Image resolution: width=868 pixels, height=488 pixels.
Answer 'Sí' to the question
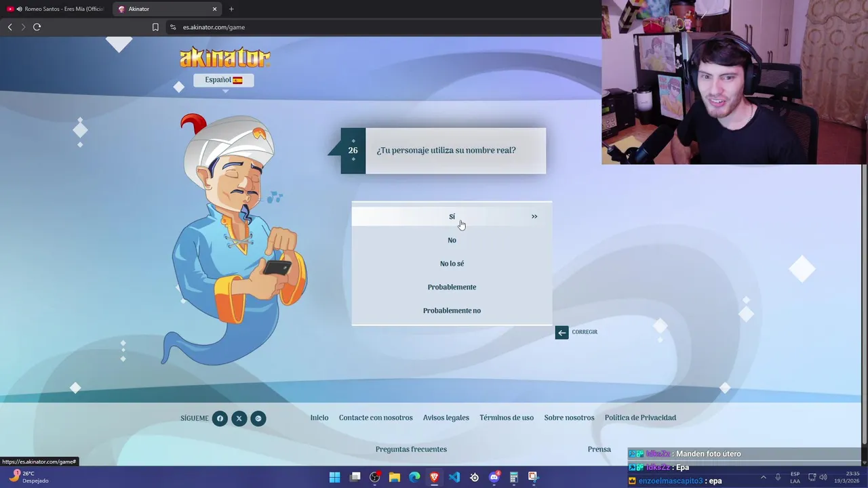(452, 217)
